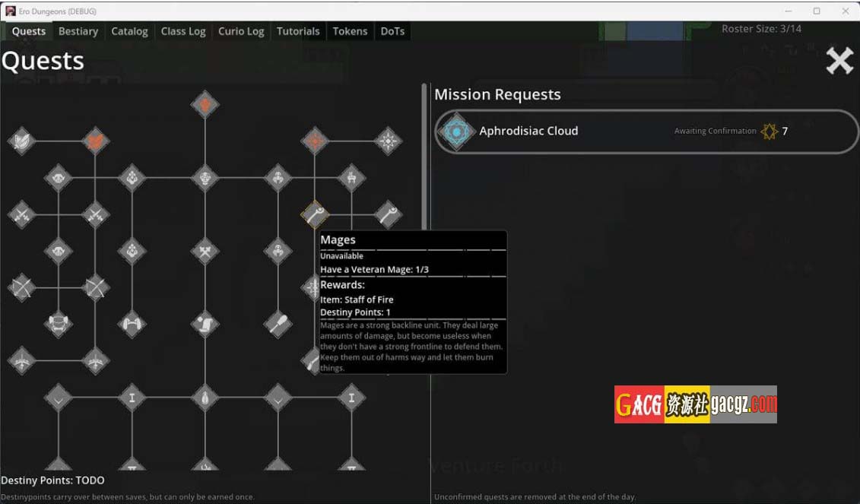Click the orange heart quest node
This screenshot has width=860, height=504.
click(x=95, y=141)
